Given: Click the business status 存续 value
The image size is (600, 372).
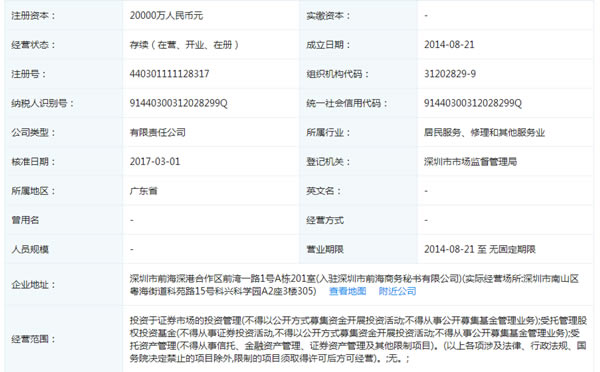Looking at the screenshot, I should pos(184,45).
